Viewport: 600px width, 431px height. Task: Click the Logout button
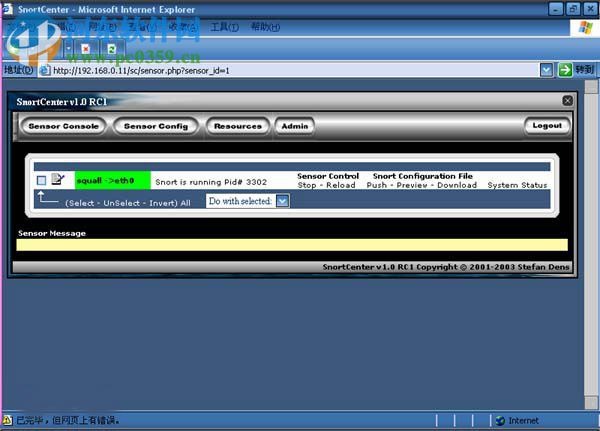pos(547,126)
